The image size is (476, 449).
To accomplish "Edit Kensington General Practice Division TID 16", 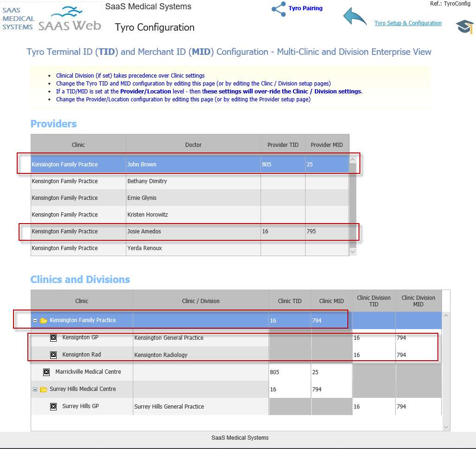I will click(x=374, y=338).
